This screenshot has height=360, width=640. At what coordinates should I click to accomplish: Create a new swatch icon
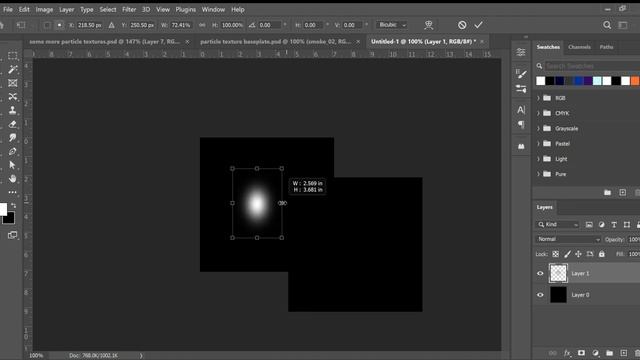point(622,192)
